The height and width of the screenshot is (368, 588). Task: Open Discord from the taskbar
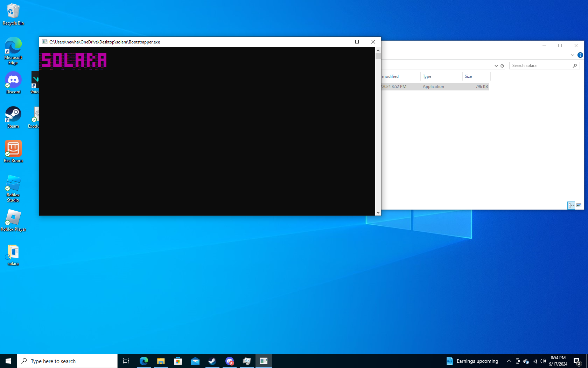[230, 361]
